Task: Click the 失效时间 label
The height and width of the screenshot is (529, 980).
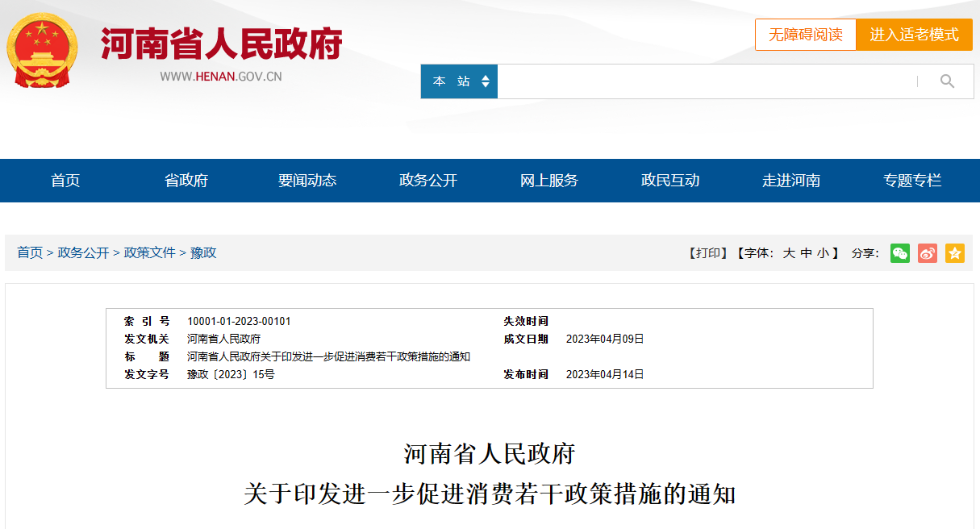Action: tap(526, 321)
